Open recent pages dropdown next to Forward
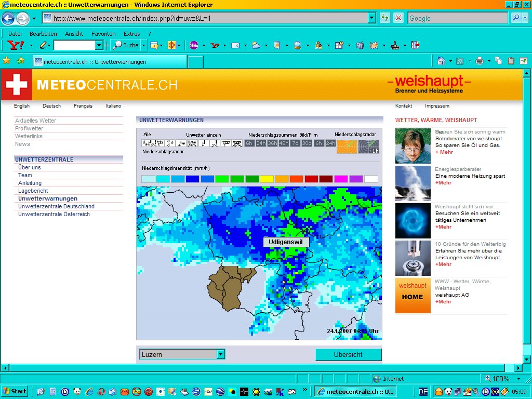The image size is (532, 399). (x=34, y=18)
